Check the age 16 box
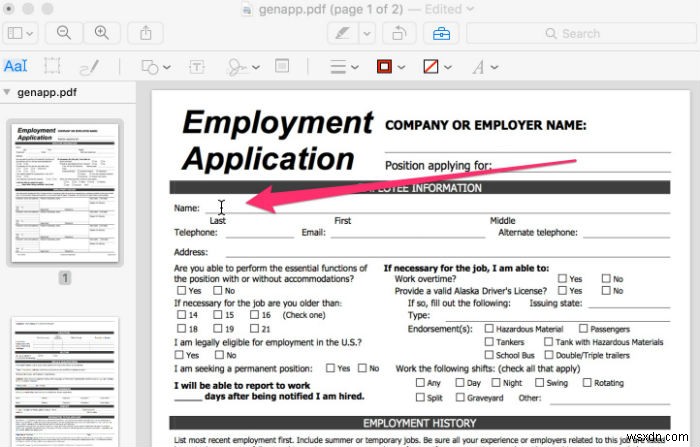Viewport: 700px width, 447px height. pyautogui.click(x=254, y=314)
